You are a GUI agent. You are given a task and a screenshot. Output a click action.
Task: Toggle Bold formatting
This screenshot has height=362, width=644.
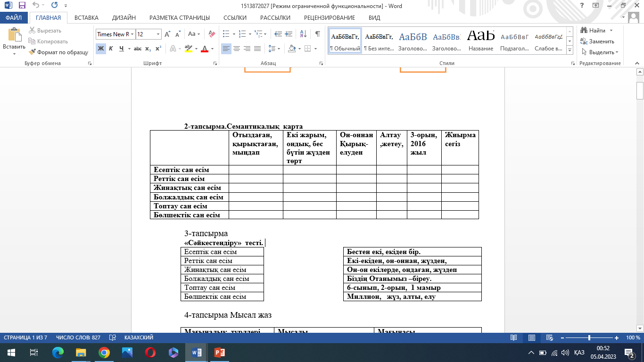(101, 49)
